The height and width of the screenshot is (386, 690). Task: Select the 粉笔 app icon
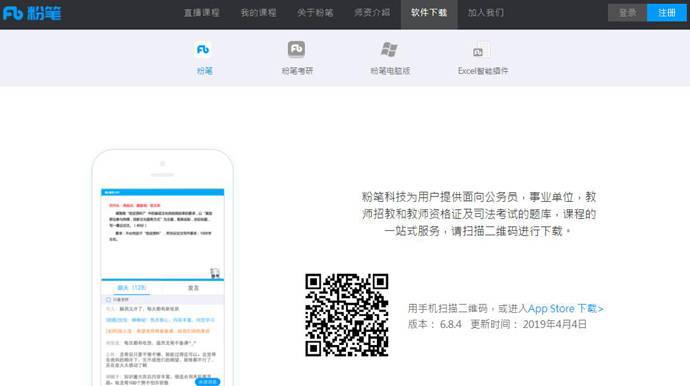tap(203, 49)
